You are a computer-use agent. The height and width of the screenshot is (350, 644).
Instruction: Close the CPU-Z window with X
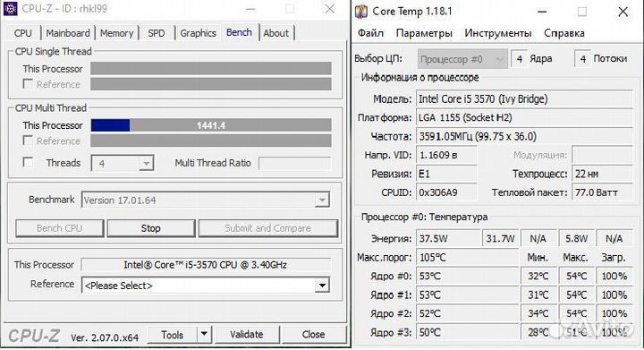click(x=329, y=9)
